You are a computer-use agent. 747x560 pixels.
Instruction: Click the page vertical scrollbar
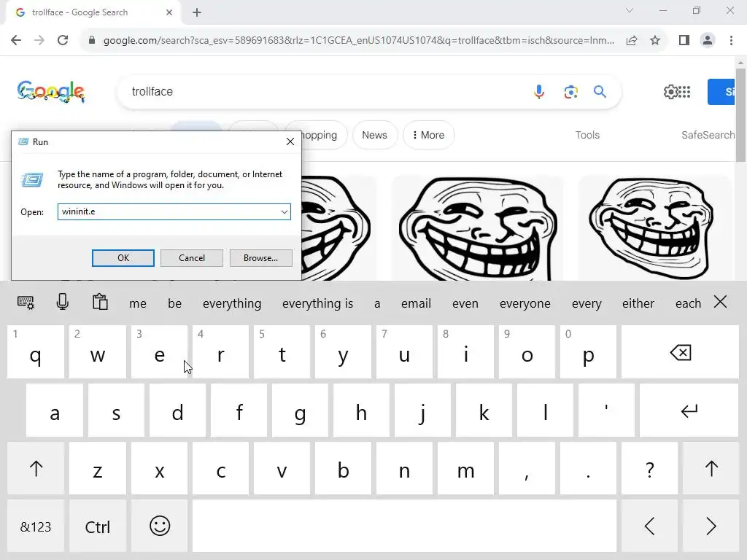click(741, 114)
